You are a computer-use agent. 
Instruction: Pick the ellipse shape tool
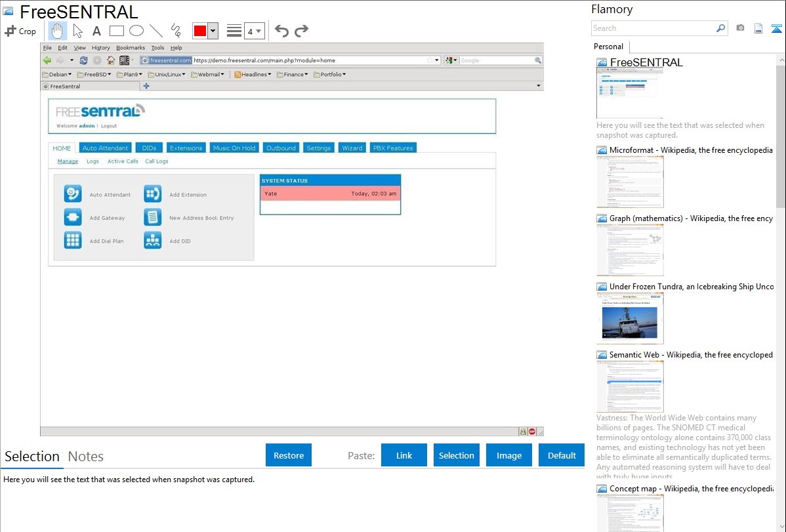tap(136, 31)
